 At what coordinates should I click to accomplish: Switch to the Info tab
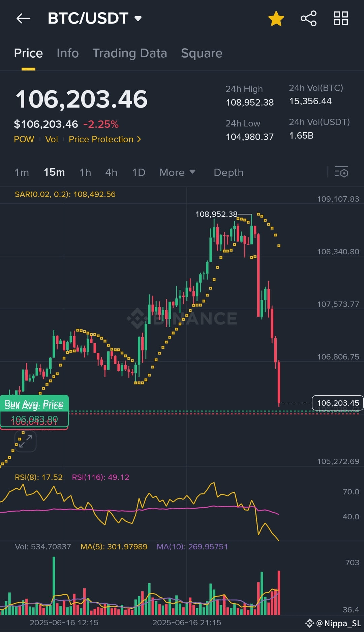67,53
